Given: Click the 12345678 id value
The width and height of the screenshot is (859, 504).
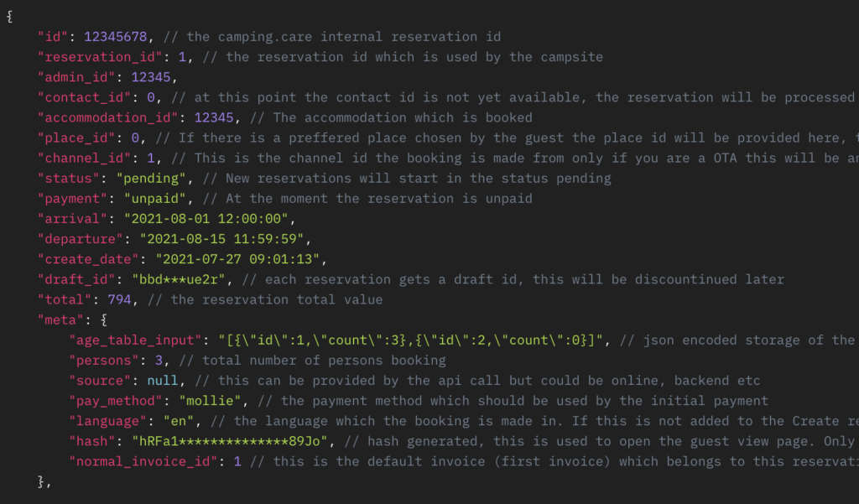Looking at the screenshot, I should click(x=116, y=37).
